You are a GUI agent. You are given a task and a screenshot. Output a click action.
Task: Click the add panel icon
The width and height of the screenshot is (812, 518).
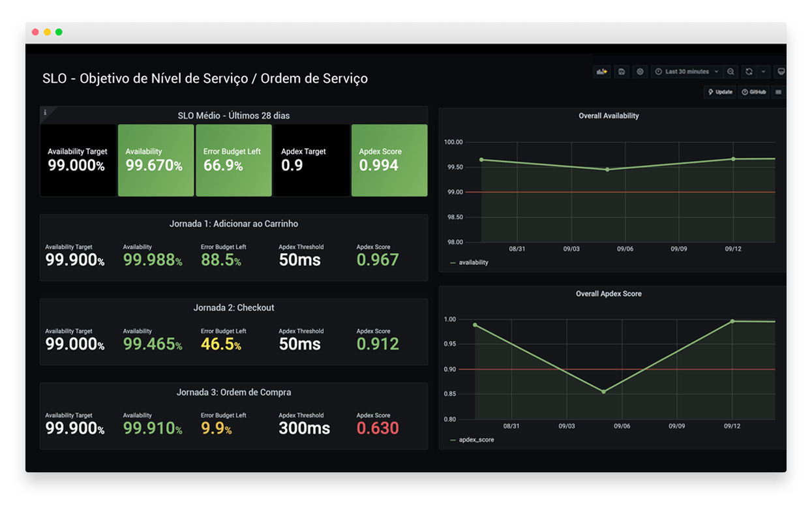point(601,72)
